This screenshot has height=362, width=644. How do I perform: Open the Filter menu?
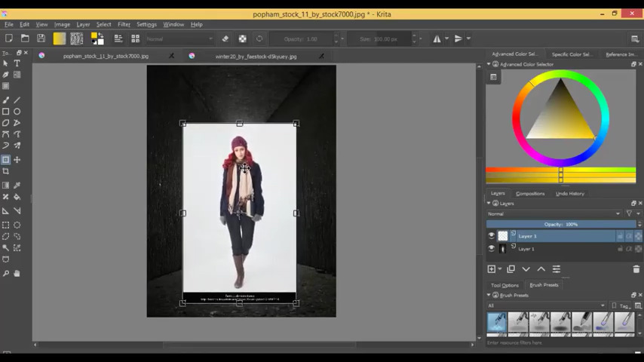[124, 24]
